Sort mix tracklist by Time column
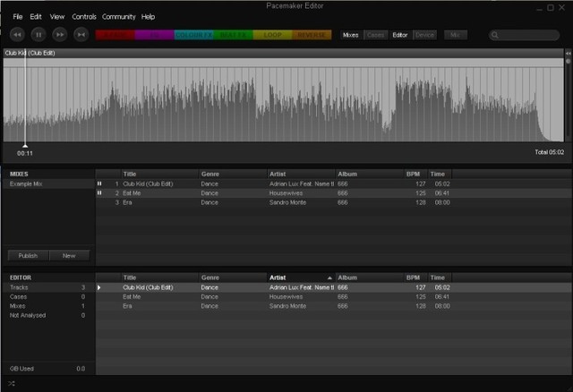573x392 pixels. click(440, 174)
